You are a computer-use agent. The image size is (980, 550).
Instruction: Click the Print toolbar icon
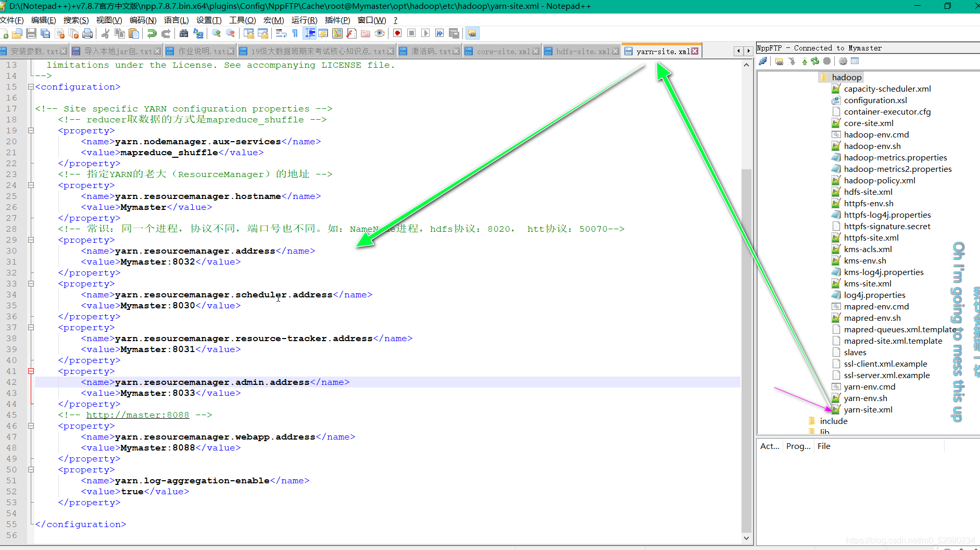tap(87, 33)
